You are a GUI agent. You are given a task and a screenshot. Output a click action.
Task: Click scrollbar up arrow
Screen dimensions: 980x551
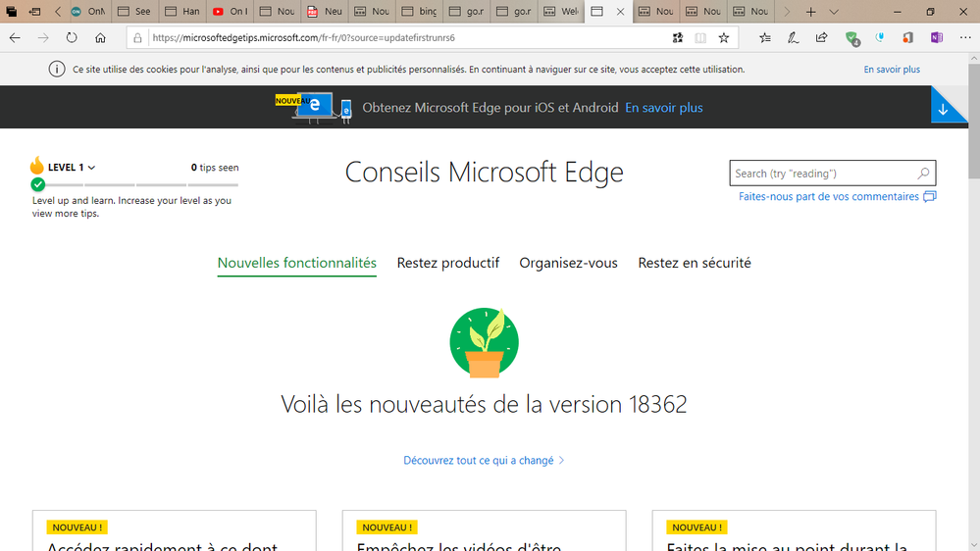pyautogui.click(x=974, y=59)
